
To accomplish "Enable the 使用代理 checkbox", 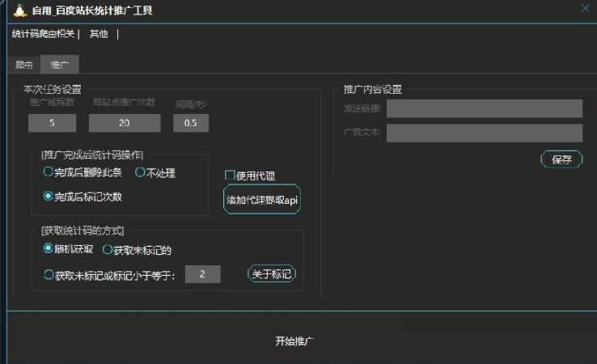I will click(250, 176).
